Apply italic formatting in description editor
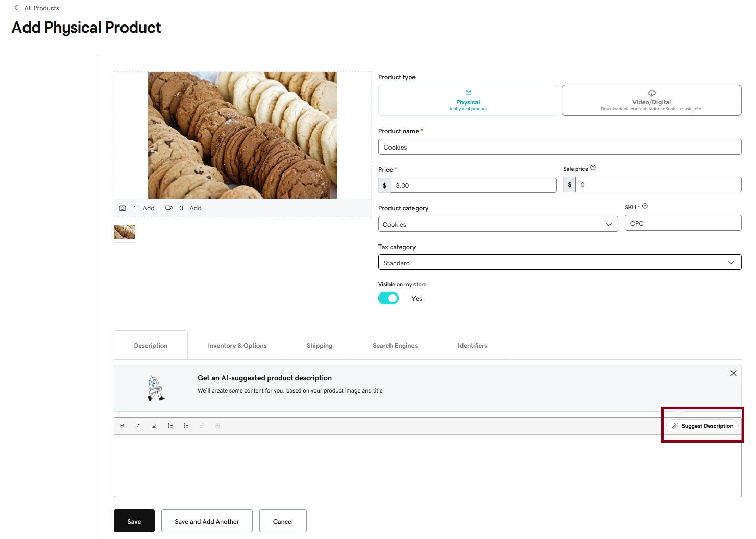The width and height of the screenshot is (756, 539). (138, 426)
